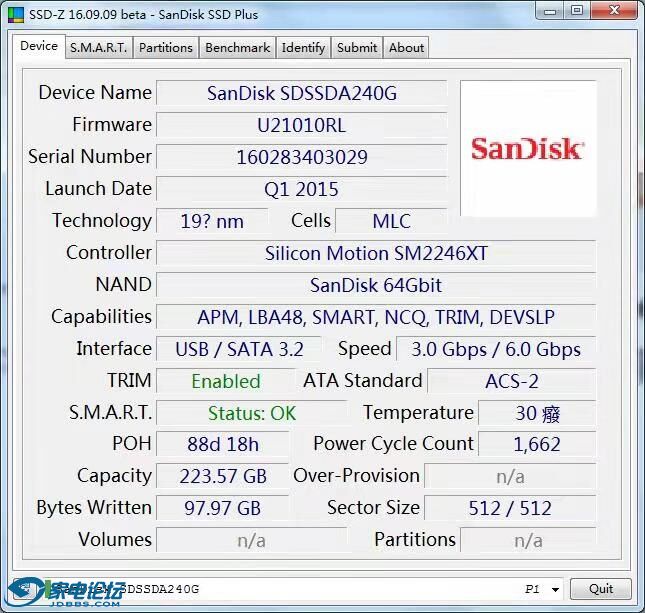This screenshot has height=613, width=645.
Task: Click launch date value Q1 2015
Action: 302,189
